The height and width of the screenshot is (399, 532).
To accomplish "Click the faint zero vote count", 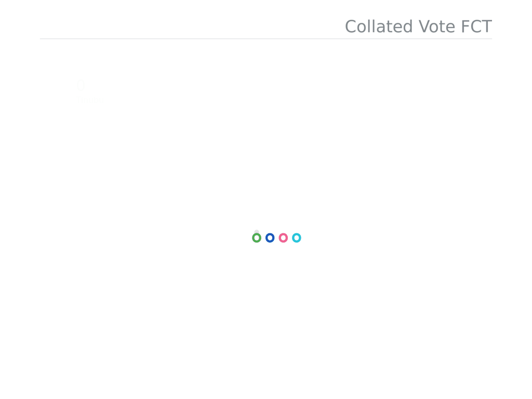I will [x=80, y=85].
